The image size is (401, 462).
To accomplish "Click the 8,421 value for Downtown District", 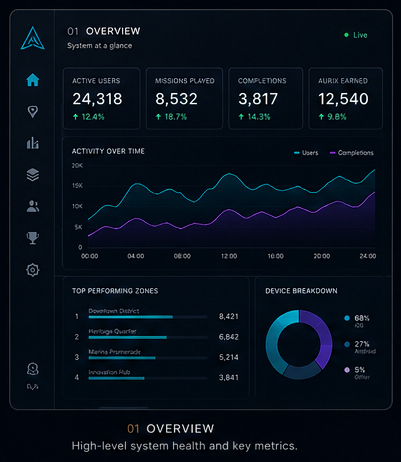I will click(229, 316).
